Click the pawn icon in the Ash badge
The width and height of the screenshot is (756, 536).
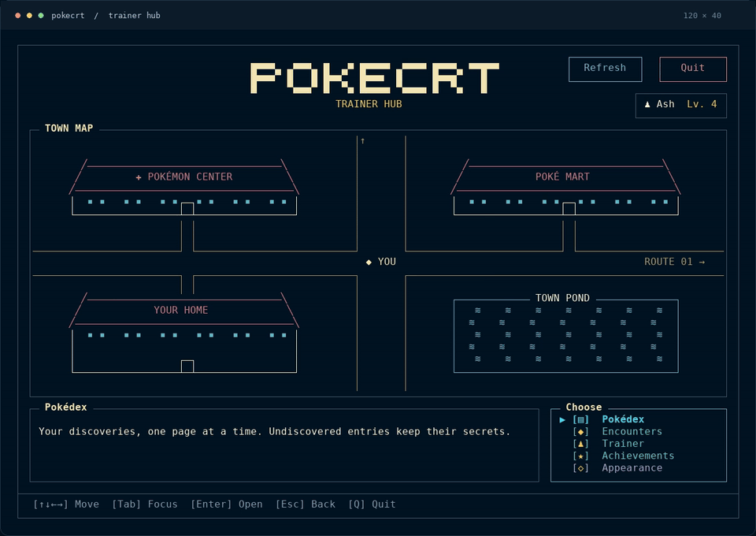click(x=647, y=104)
